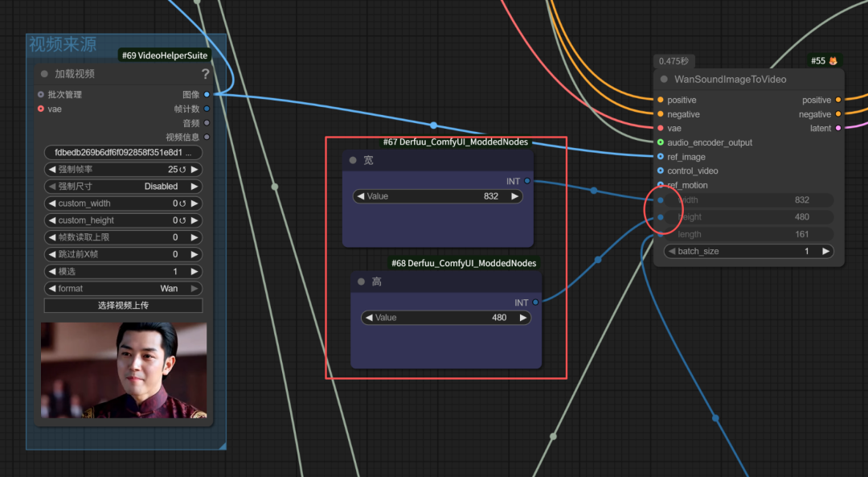This screenshot has height=477, width=868.
Task: Decrease the 高 Value with left arrow
Action: (369, 318)
